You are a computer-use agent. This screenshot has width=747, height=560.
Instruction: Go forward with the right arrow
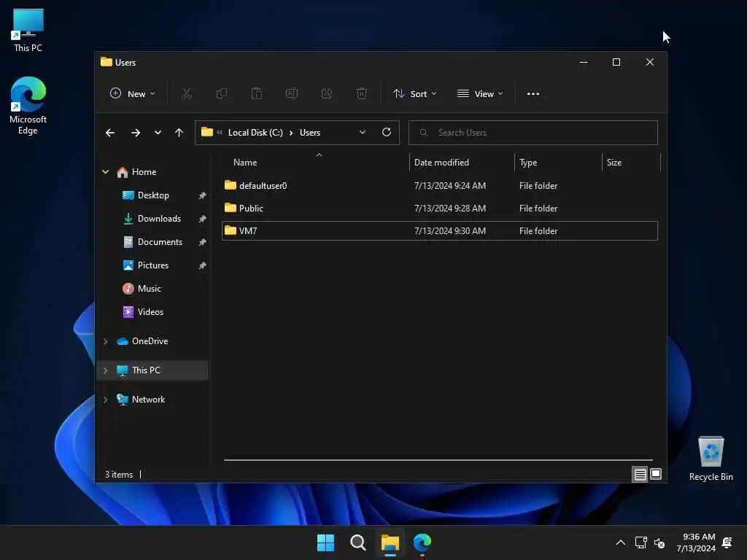click(x=136, y=133)
